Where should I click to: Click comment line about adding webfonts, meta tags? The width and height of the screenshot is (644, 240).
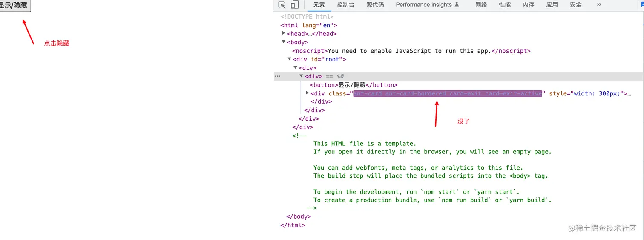[x=418, y=168]
